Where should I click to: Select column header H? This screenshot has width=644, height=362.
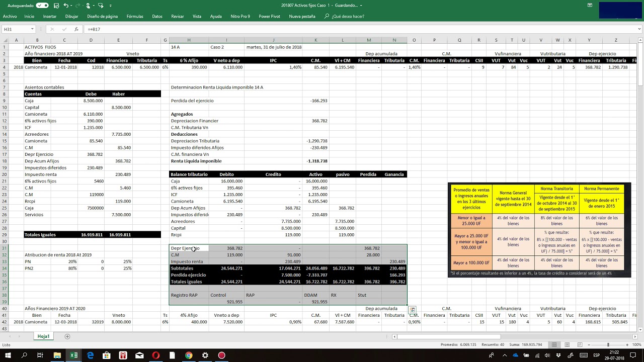click(x=189, y=40)
